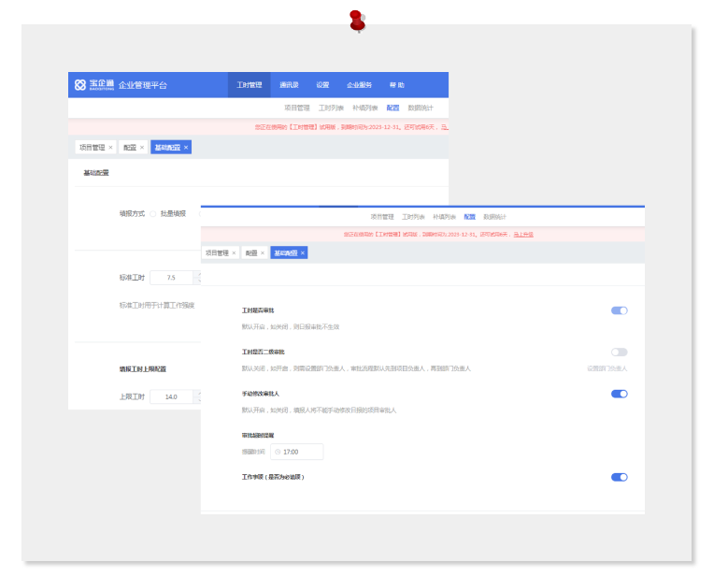Viewport: 728px width, 576px height.
Task: Go to 补填列表 in the front window sub-navigation
Action: coord(444,217)
